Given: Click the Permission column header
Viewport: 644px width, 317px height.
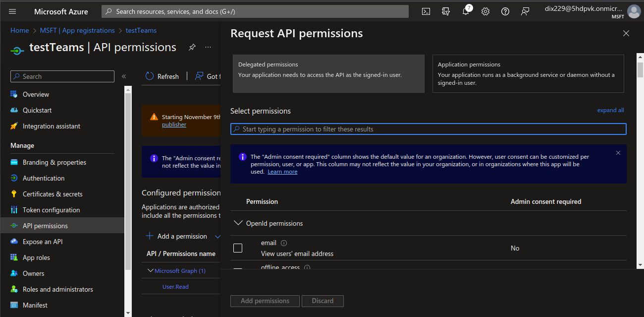Looking at the screenshot, I should (262, 201).
